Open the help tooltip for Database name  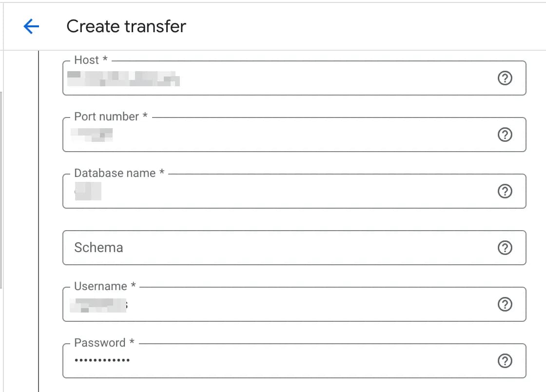click(505, 191)
